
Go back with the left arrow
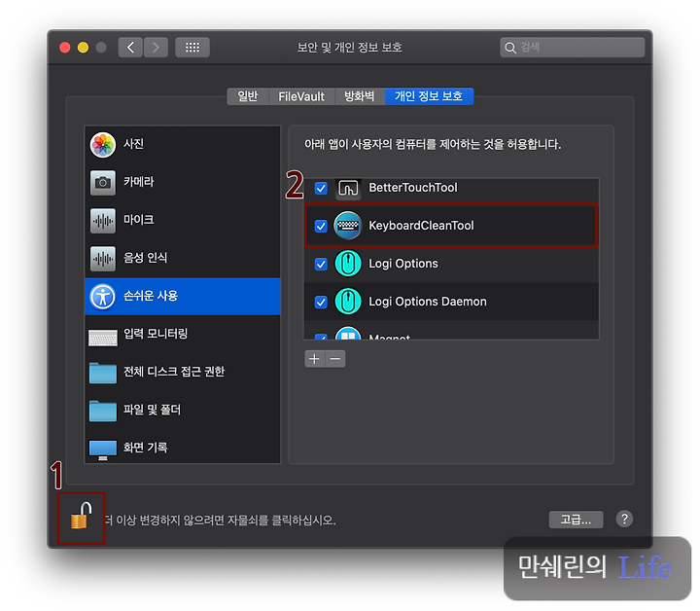click(130, 48)
